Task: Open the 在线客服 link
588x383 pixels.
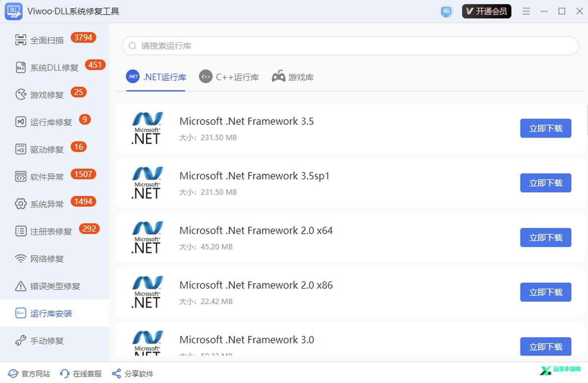Action: point(81,374)
